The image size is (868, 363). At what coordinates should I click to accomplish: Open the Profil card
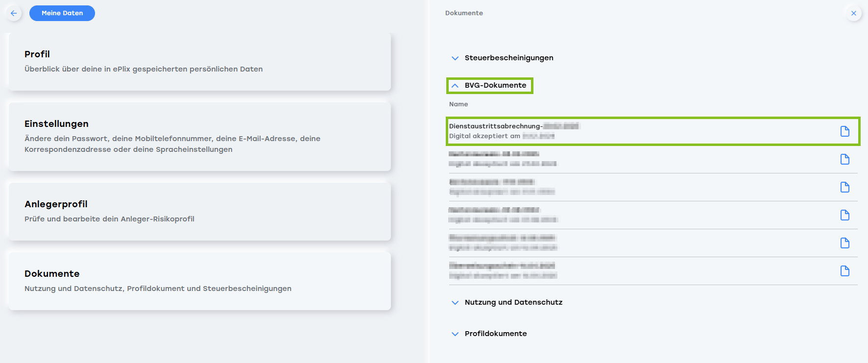tap(200, 62)
